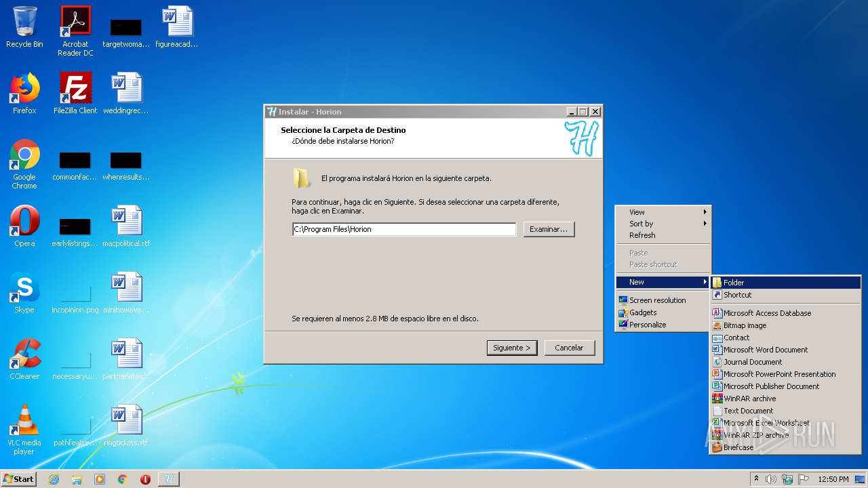Create new Microsoft Access Database

785,313
